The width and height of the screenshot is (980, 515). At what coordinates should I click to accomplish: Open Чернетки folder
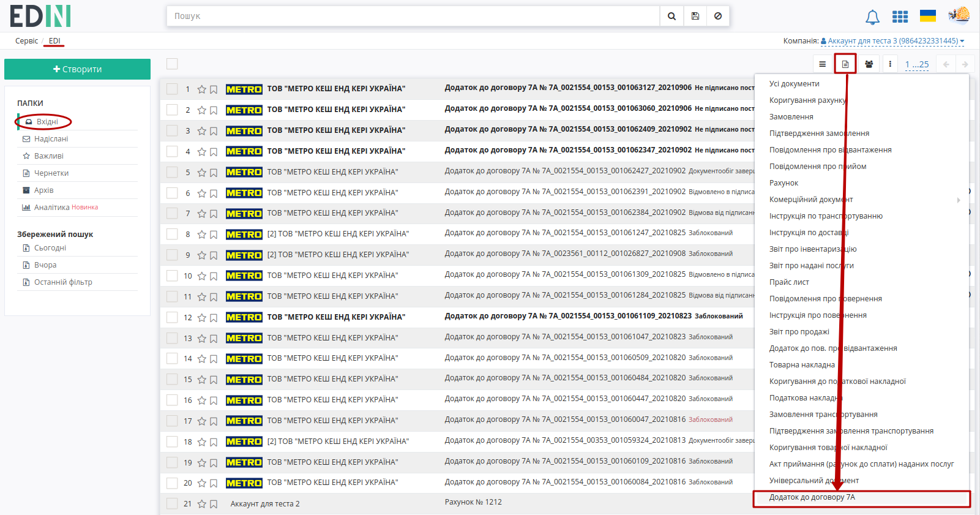pyautogui.click(x=51, y=173)
